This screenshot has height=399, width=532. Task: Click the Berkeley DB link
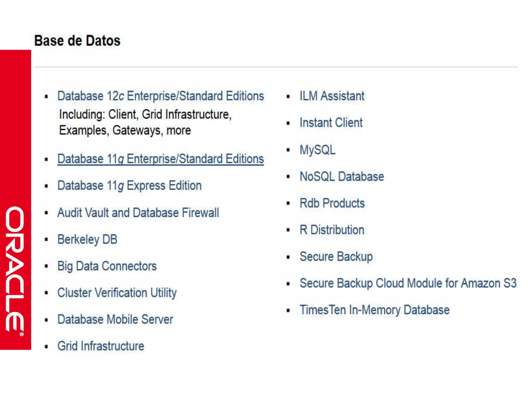coord(87,239)
